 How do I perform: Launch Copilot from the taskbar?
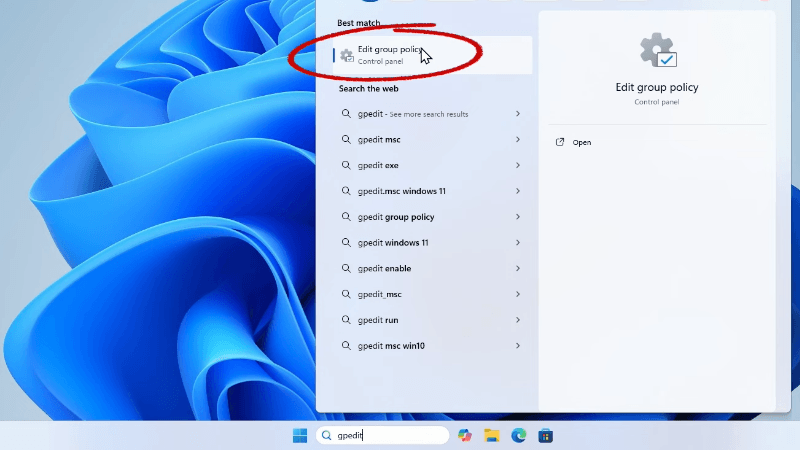click(x=465, y=435)
